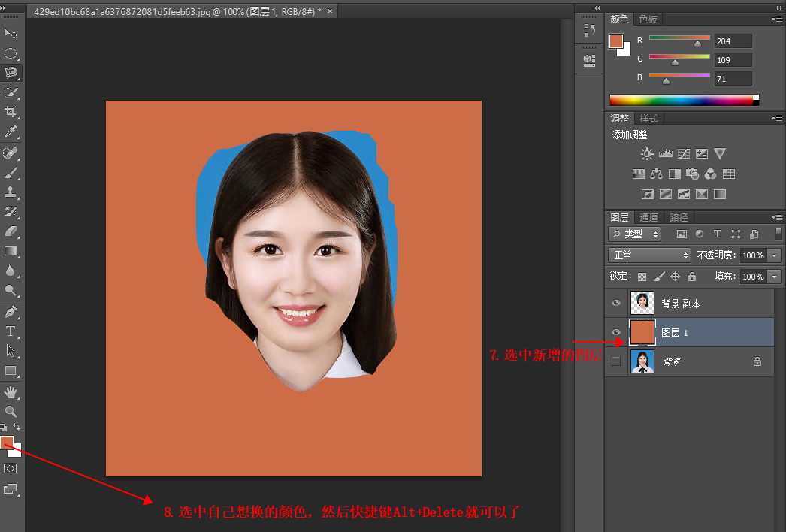Open the blend mode 正常 dropdown
The height and width of the screenshot is (532, 786).
[650, 255]
